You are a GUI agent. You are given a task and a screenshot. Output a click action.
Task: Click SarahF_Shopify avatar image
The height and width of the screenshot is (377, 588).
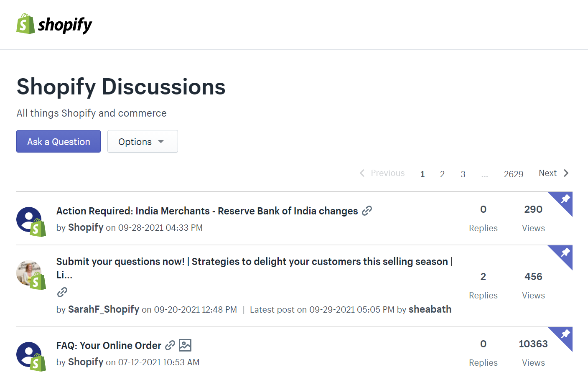(31, 275)
